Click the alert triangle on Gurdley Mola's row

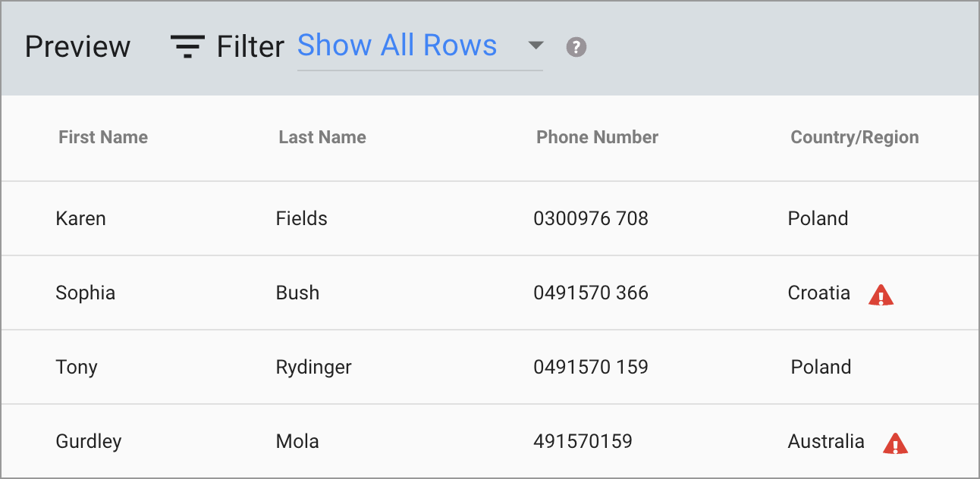coord(896,443)
